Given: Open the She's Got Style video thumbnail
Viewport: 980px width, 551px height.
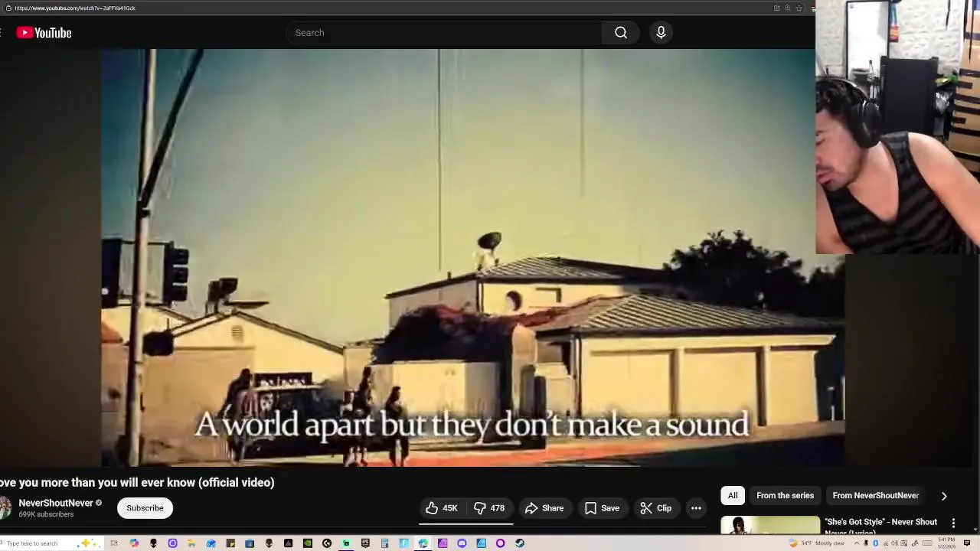Looking at the screenshot, I should (x=770, y=526).
